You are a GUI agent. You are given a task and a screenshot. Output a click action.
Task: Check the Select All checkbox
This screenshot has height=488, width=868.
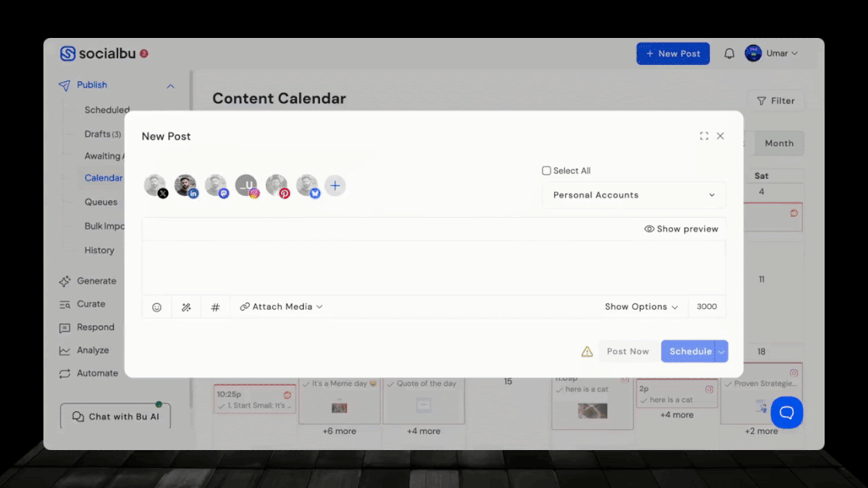(x=546, y=170)
